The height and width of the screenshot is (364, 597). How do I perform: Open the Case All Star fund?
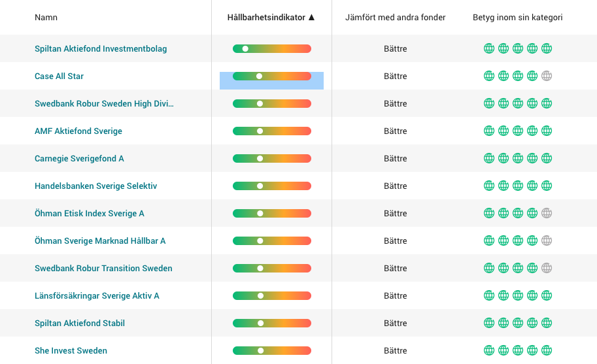point(59,76)
